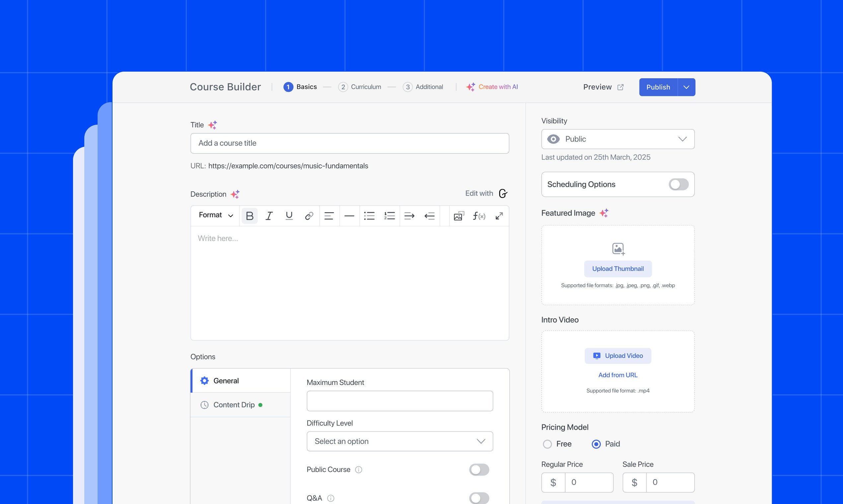843x504 pixels.
Task: Apply italic formatting in editor
Action: pos(269,216)
